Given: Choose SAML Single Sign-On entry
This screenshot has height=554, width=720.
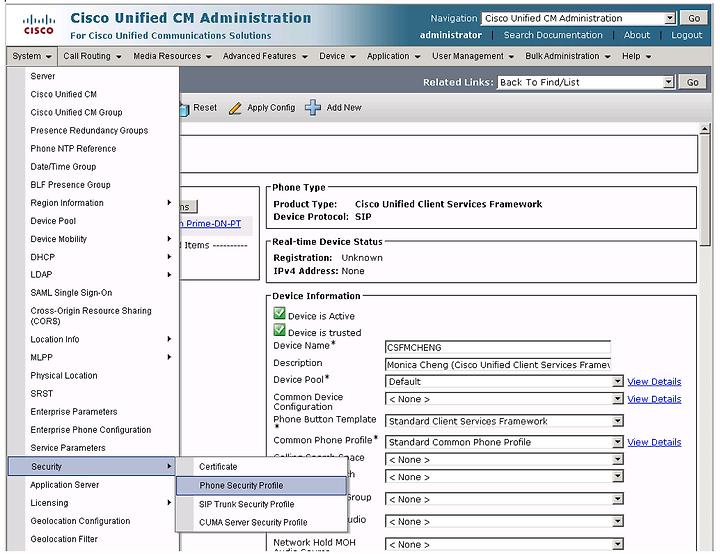Looking at the screenshot, I should tap(71, 293).
